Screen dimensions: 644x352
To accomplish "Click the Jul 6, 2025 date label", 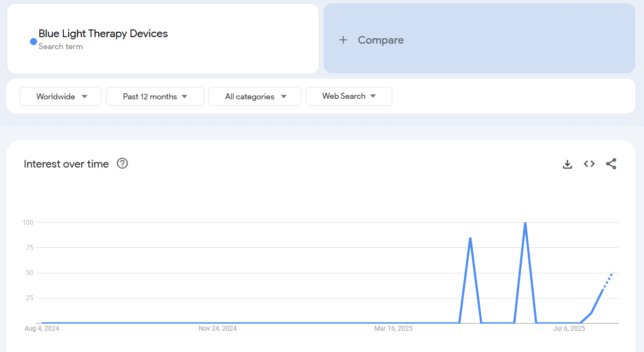I will click(569, 329).
